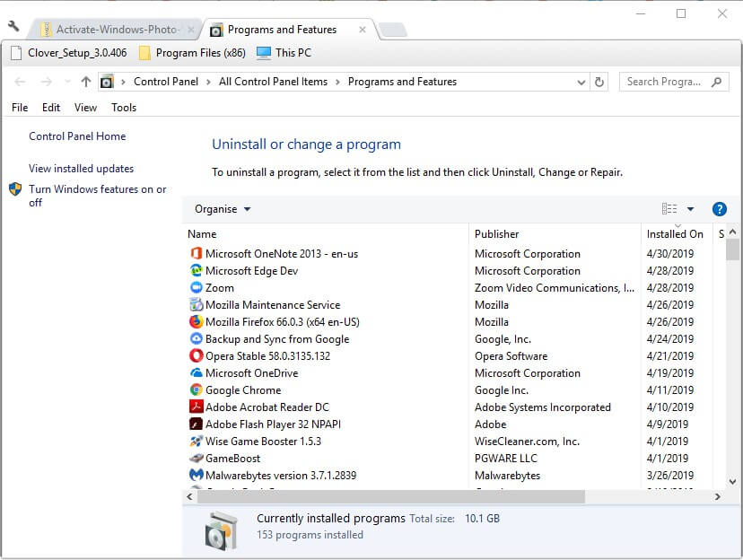This screenshot has height=560, width=743.
Task: Open the Edit menu
Action: [51, 108]
